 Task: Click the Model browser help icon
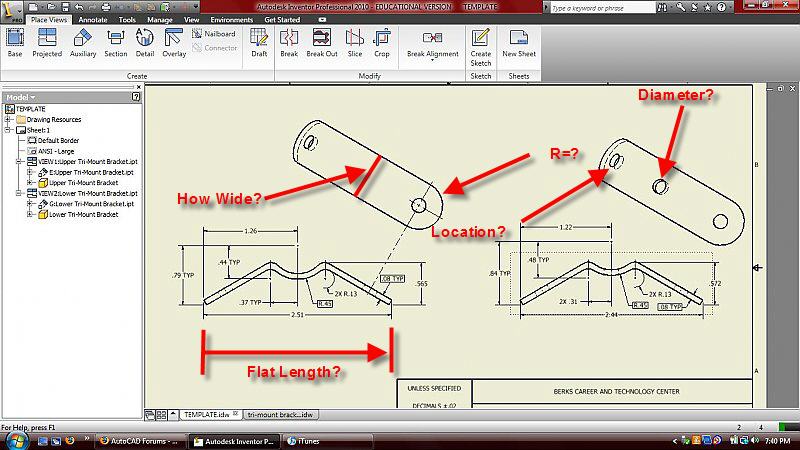(136, 96)
